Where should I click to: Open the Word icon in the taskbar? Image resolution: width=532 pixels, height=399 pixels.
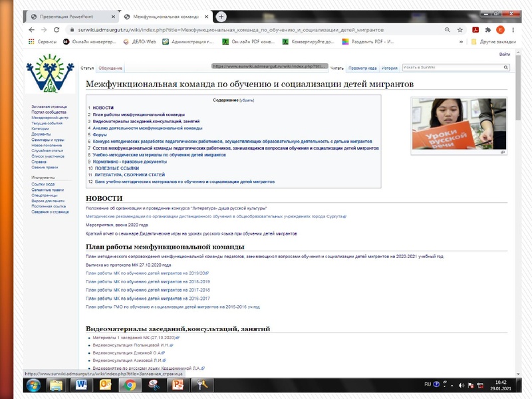coord(82,385)
